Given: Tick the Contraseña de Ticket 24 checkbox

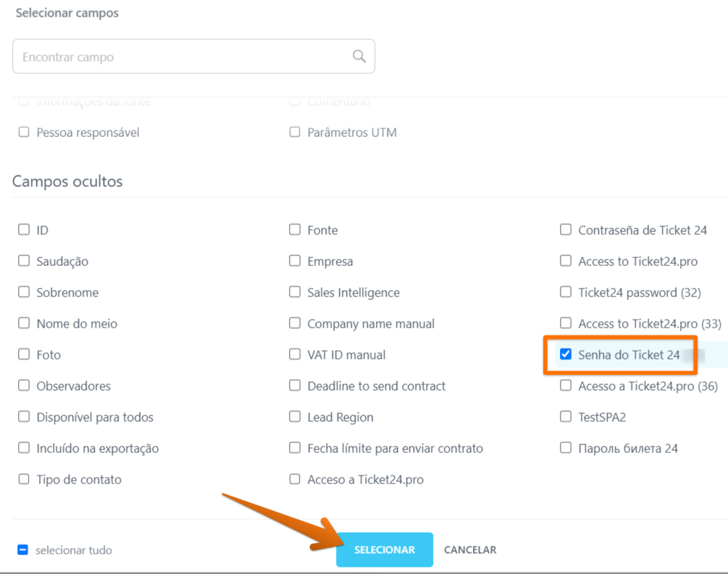Looking at the screenshot, I should [x=566, y=230].
